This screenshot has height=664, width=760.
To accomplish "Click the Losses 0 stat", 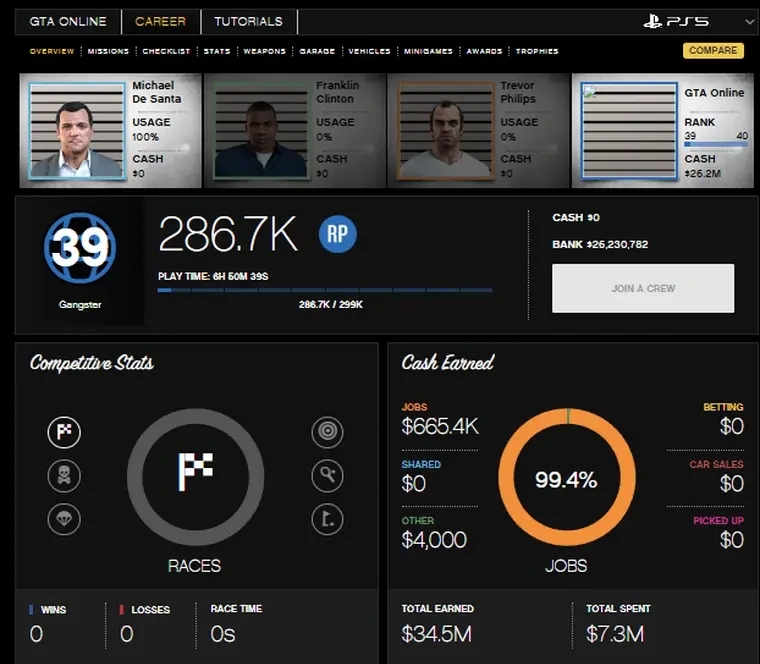I will [x=145, y=624].
